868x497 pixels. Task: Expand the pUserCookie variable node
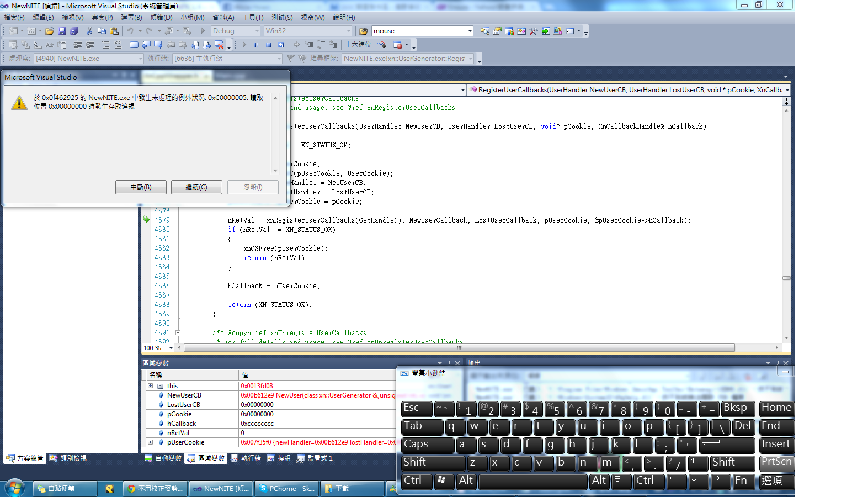click(150, 442)
